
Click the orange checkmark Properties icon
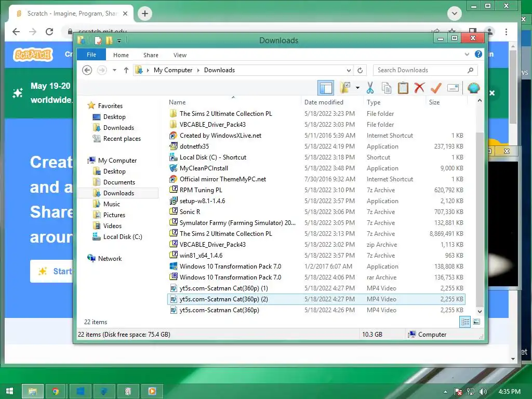point(436,88)
